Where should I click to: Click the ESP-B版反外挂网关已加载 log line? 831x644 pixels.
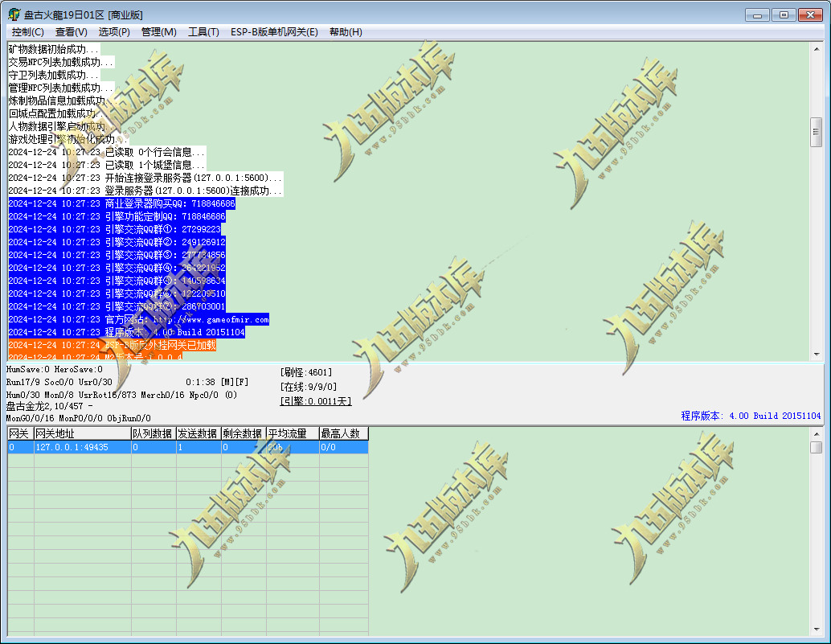pyautogui.click(x=113, y=346)
